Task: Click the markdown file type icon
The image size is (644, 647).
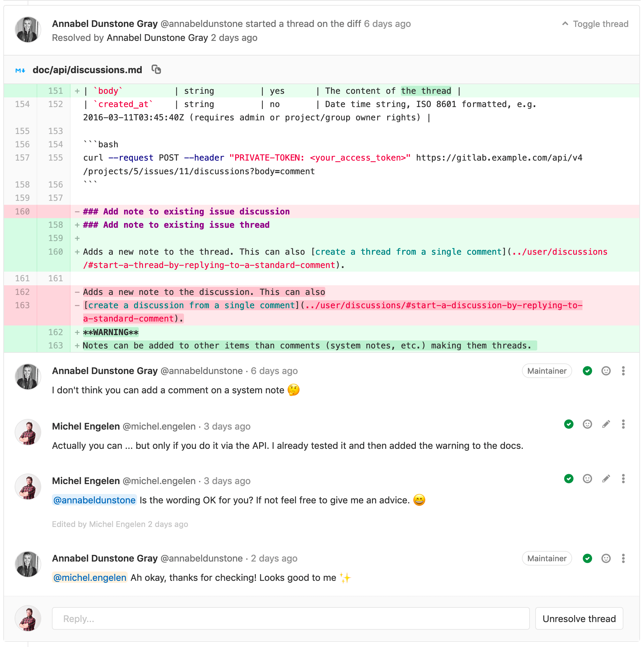Action: tap(20, 70)
